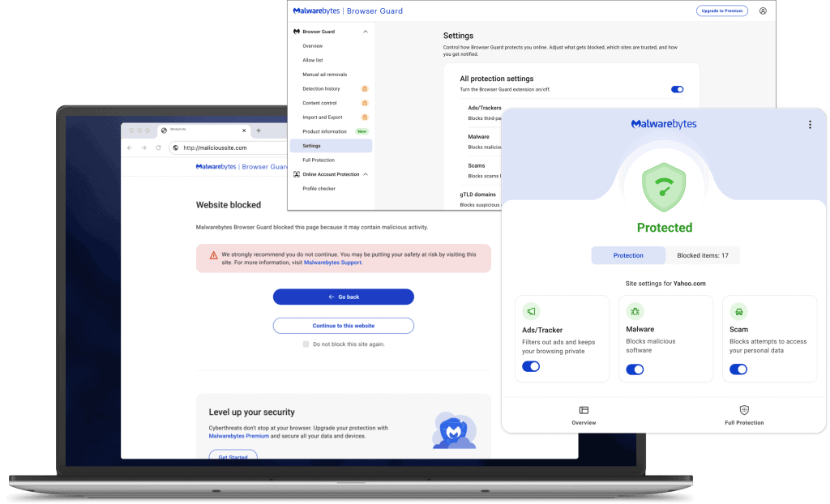Click the New badge beside Product information
This screenshot has width=830, height=504.
tap(362, 132)
